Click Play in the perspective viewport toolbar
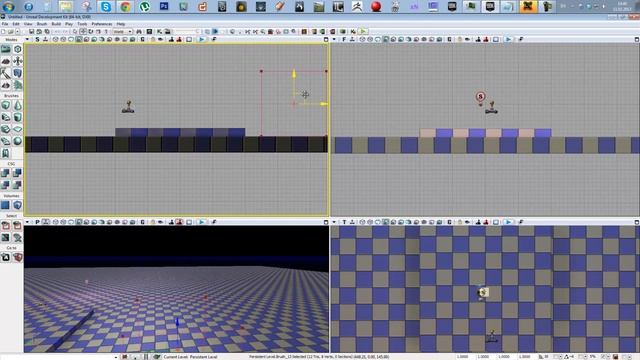 click(202, 222)
